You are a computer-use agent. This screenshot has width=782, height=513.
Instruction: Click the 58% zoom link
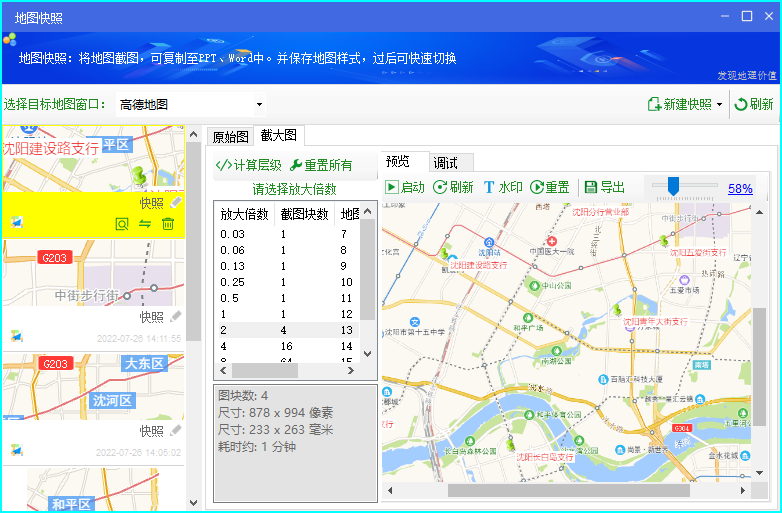(740, 188)
